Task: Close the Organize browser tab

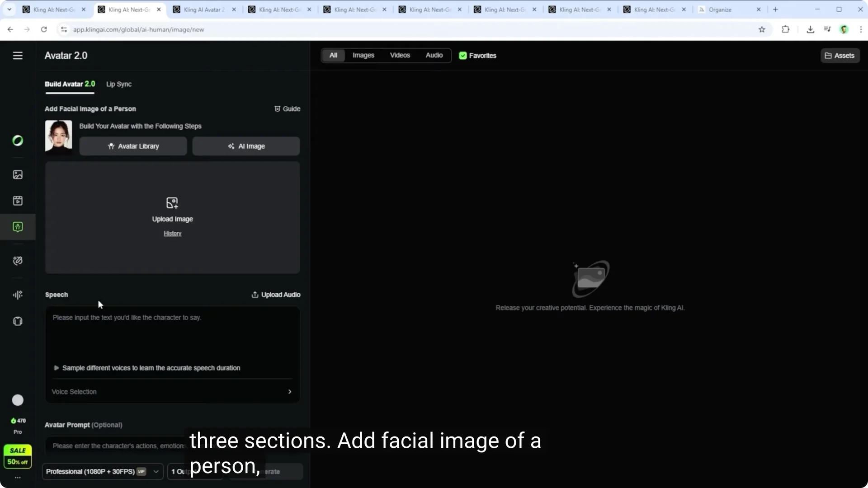Action: [x=759, y=9]
